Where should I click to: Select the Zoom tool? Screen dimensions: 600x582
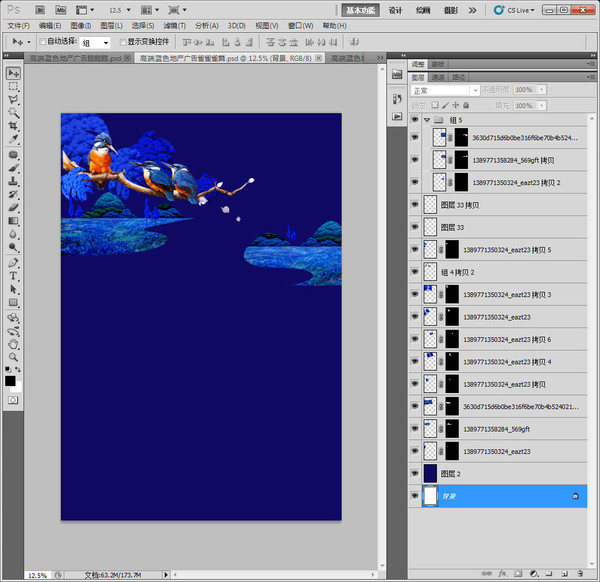(13, 357)
